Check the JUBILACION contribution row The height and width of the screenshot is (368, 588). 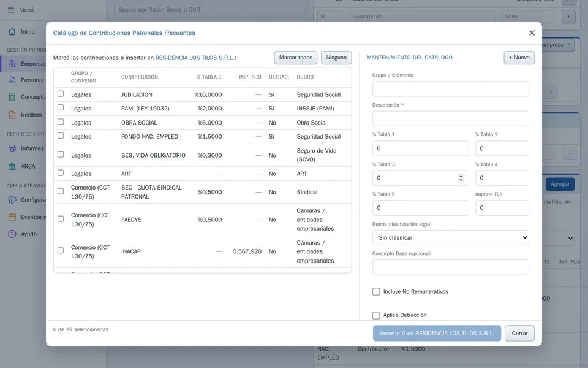click(x=61, y=94)
